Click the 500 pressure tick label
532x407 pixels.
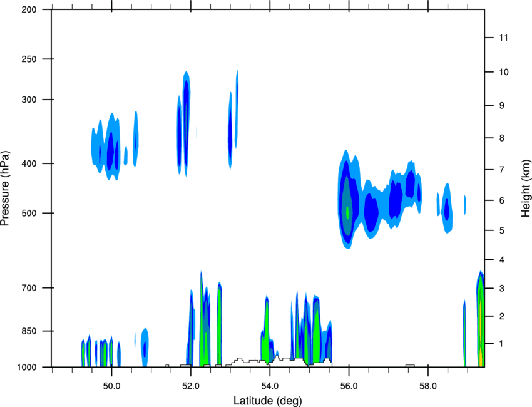click(x=29, y=213)
